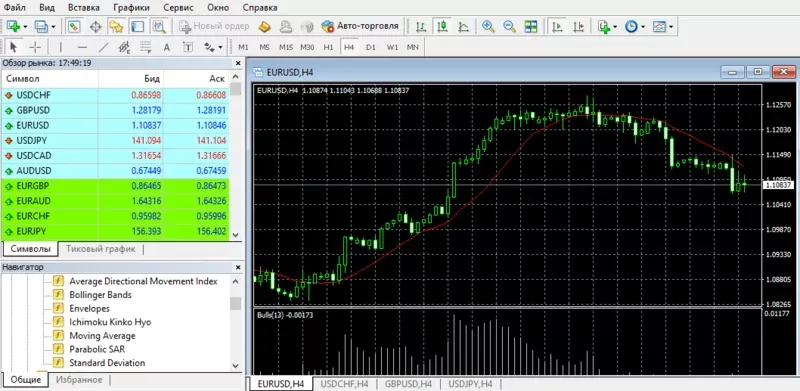The image size is (800, 391).
Task: Expand the Profiles dropdown arrow
Action: [x=52, y=27]
